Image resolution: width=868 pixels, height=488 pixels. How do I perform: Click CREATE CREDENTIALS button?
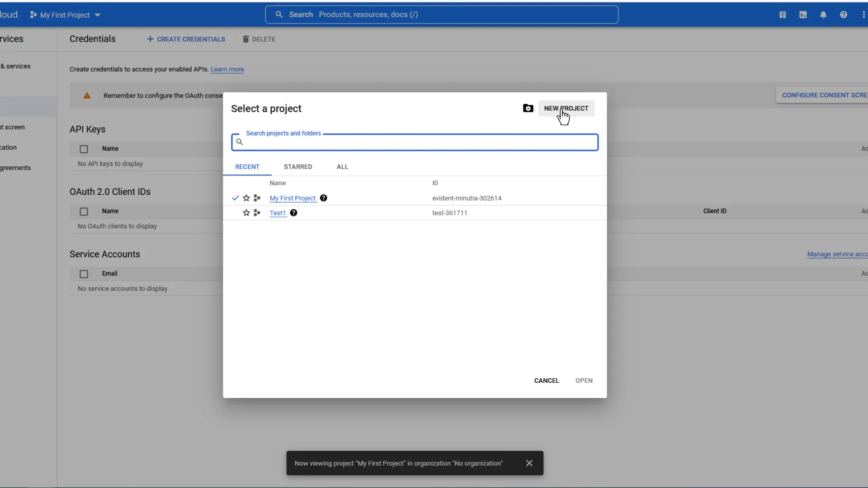click(x=186, y=39)
